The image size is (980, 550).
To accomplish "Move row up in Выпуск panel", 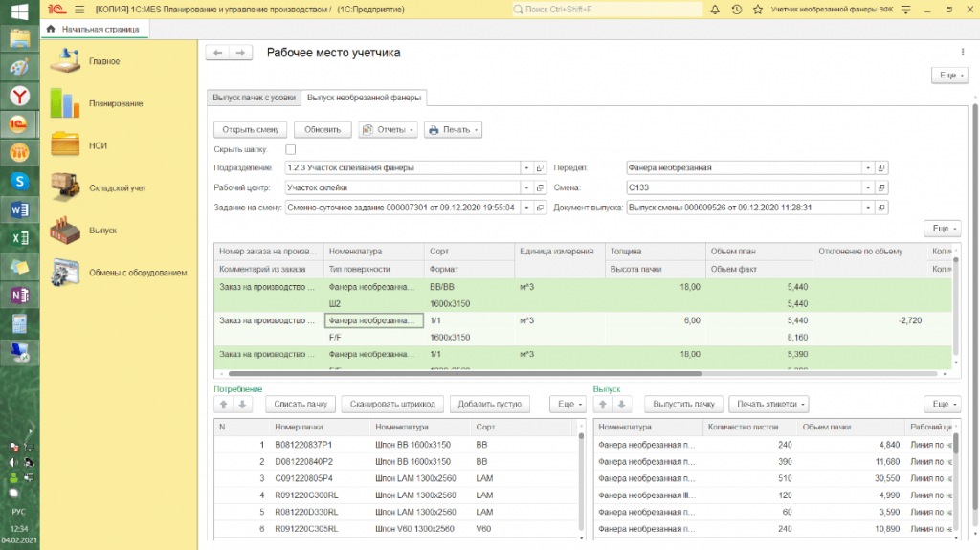I will pyautogui.click(x=603, y=405).
